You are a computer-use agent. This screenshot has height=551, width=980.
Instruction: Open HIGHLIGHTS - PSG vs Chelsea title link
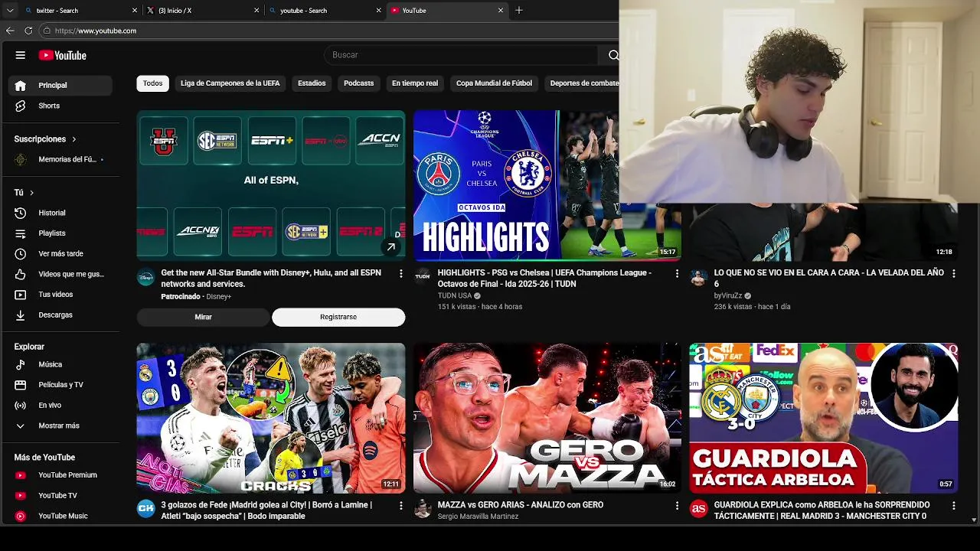point(544,278)
